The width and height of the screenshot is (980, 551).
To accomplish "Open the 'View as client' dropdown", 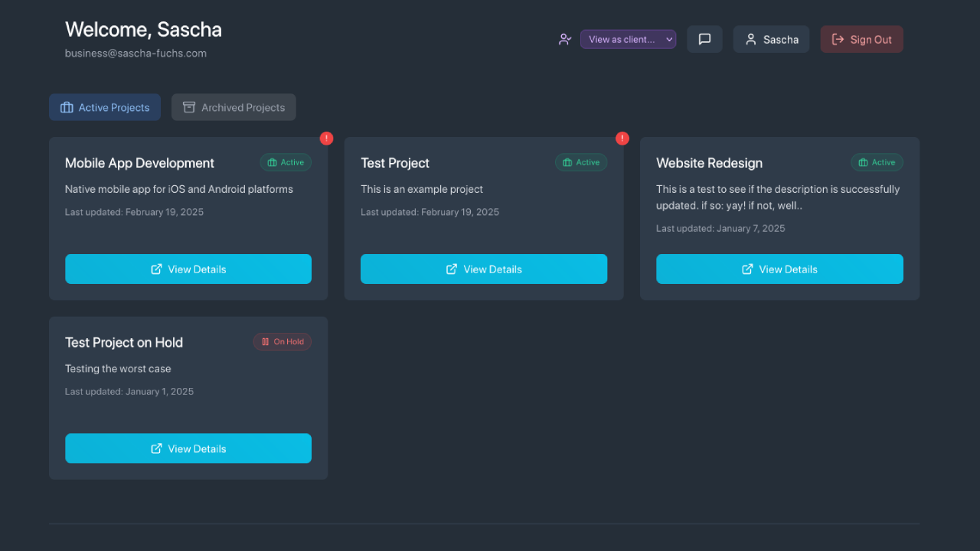I will (628, 39).
